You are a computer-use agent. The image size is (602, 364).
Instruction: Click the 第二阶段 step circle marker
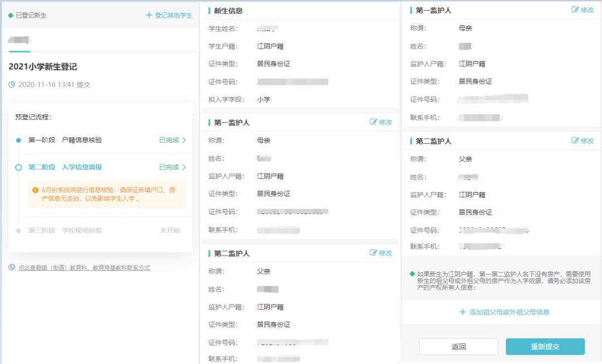click(18, 167)
